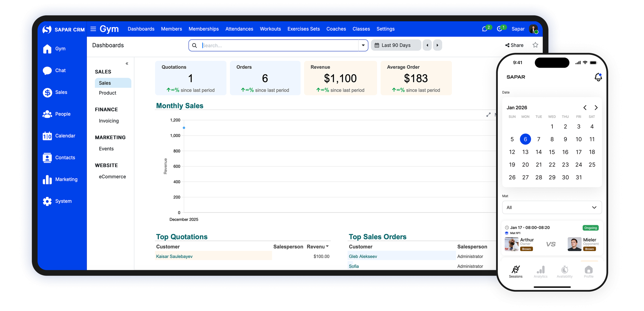Viewport: 644px width, 311px height.
Task: Switch to the Analytics tab on phone
Action: pos(540,272)
